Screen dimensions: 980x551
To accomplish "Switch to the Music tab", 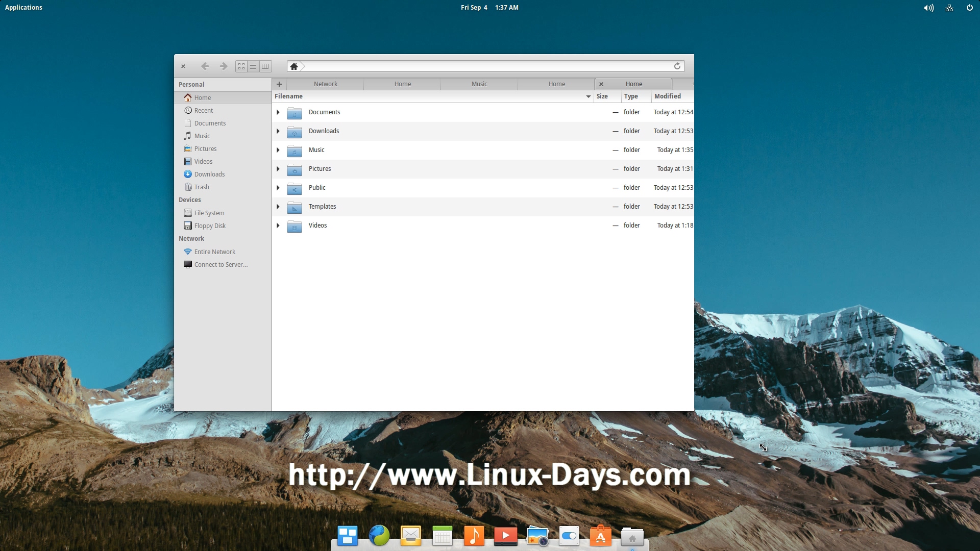I will tap(479, 84).
